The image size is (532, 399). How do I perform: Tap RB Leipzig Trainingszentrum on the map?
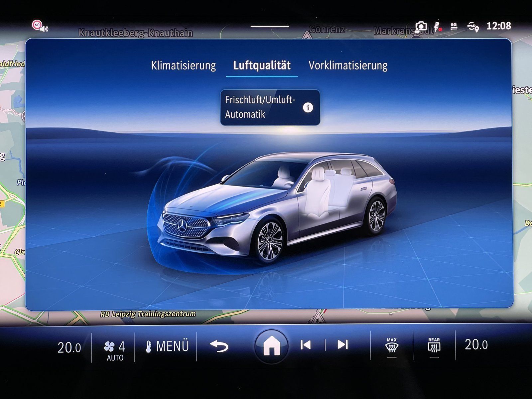coord(148,314)
